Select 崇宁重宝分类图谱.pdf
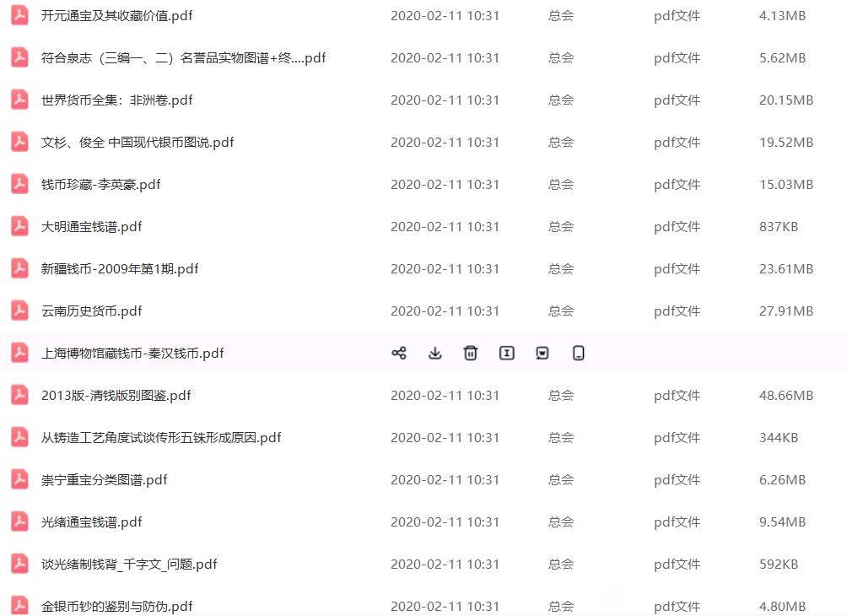The height and width of the screenshot is (616, 847). coord(105,480)
